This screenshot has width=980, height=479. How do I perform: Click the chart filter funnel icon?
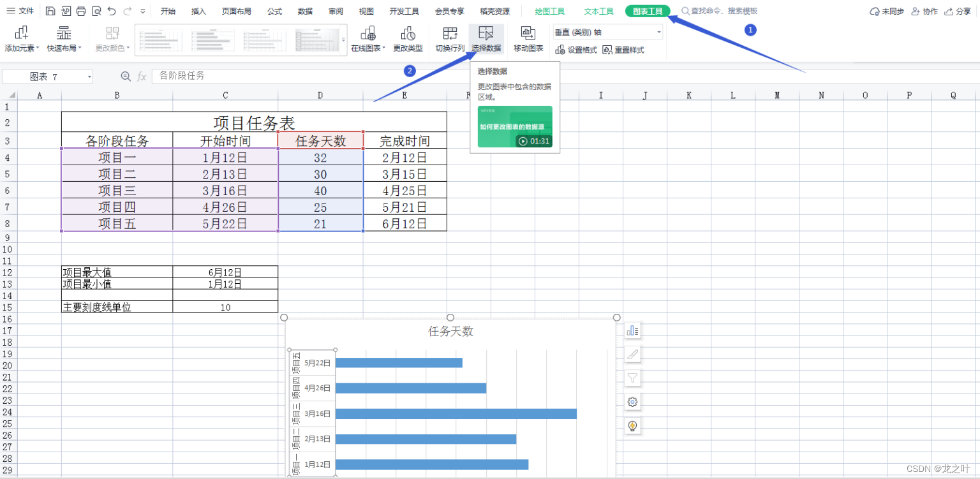pyautogui.click(x=632, y=378)
